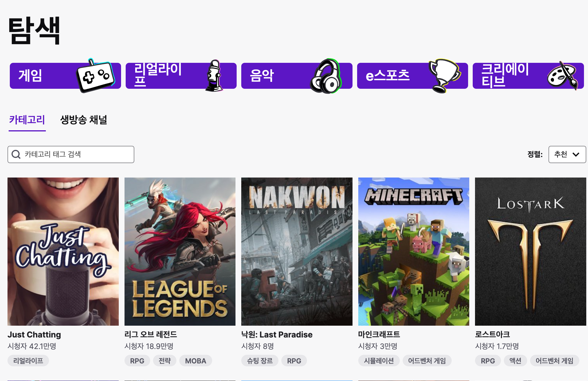Viewport: 588px width, 381px height.
Task: Click the music headphones icon
Action: 326,76
